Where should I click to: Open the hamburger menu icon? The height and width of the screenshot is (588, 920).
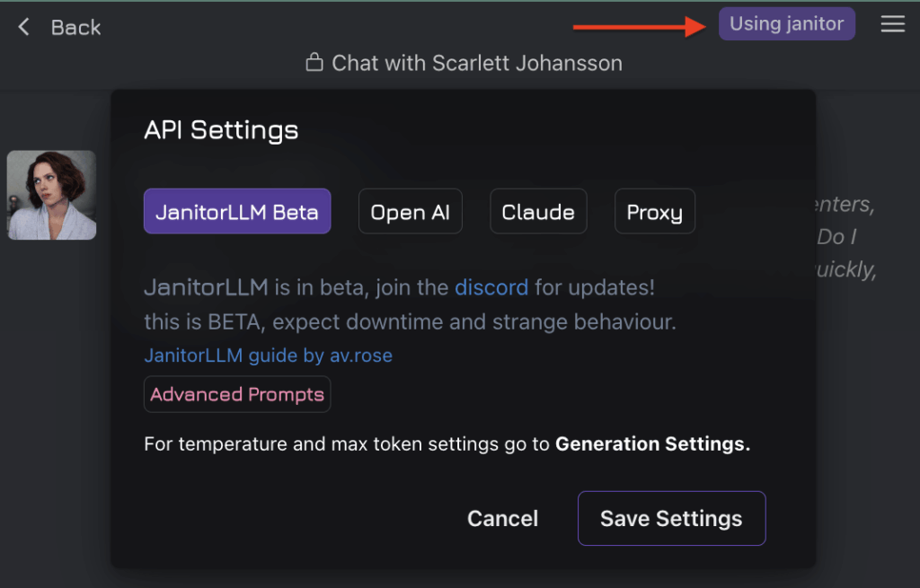[892, 24]
